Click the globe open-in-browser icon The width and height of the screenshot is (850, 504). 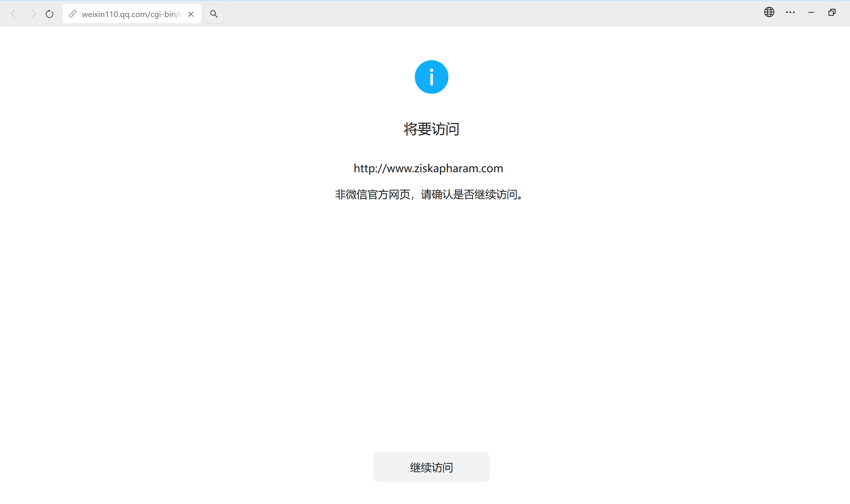(x=769, y=12)
